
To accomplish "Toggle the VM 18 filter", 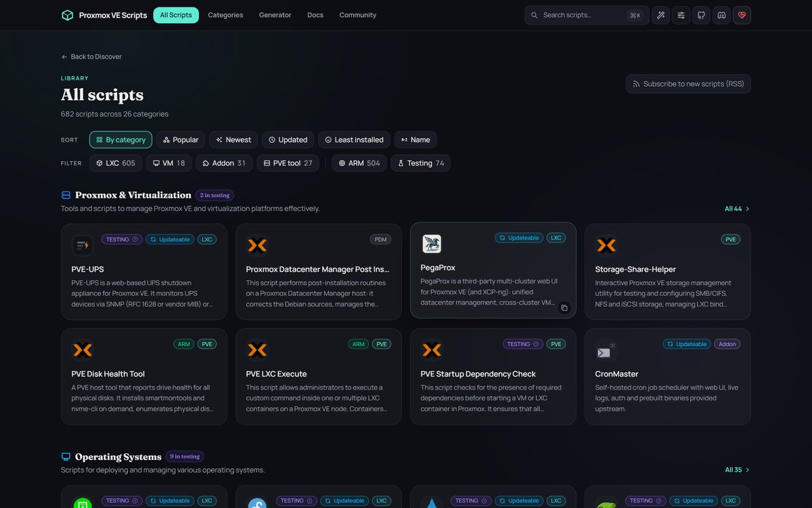I will pyautogui.click(x=169, y=163).
